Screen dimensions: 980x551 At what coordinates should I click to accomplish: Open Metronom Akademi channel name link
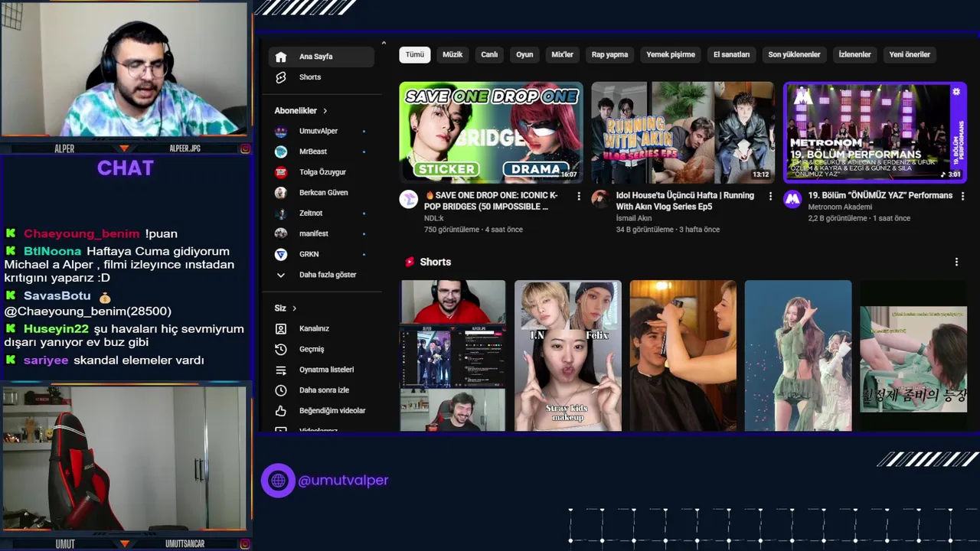(x=840, y=207)
